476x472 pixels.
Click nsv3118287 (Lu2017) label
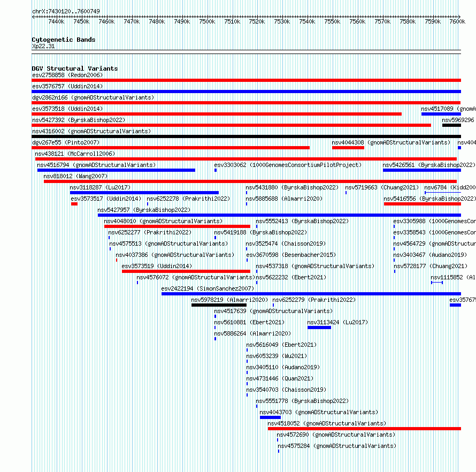pyautogui.click(x=100, y=187)
